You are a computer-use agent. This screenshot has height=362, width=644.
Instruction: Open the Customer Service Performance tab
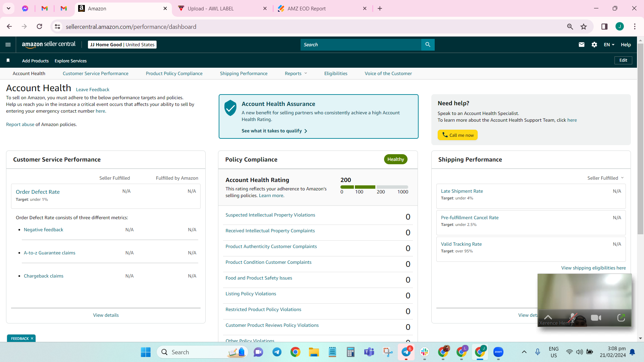[x=96, y=73]
